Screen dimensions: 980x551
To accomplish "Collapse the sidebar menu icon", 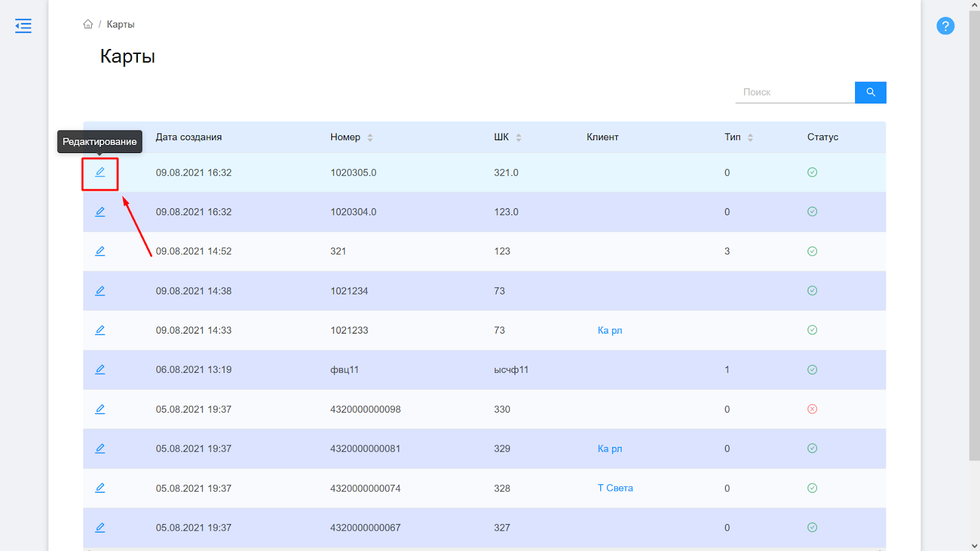I will coord(23,26).
